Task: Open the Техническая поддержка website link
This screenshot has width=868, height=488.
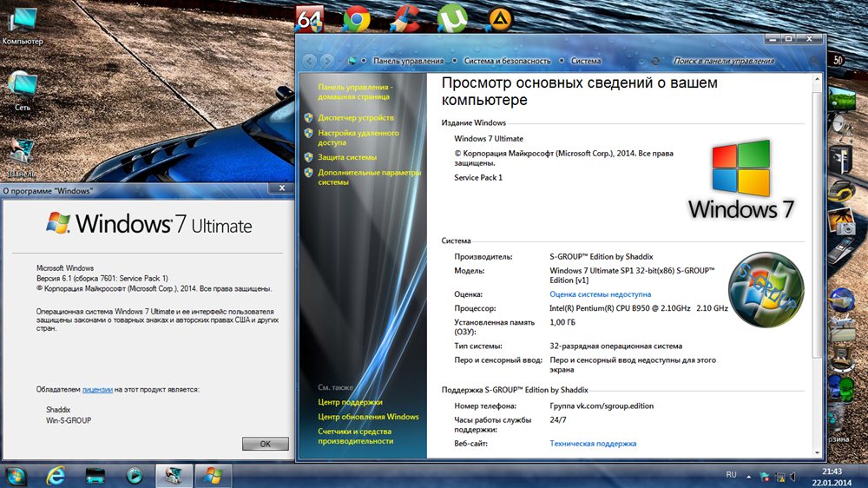Action: [593, 444]
